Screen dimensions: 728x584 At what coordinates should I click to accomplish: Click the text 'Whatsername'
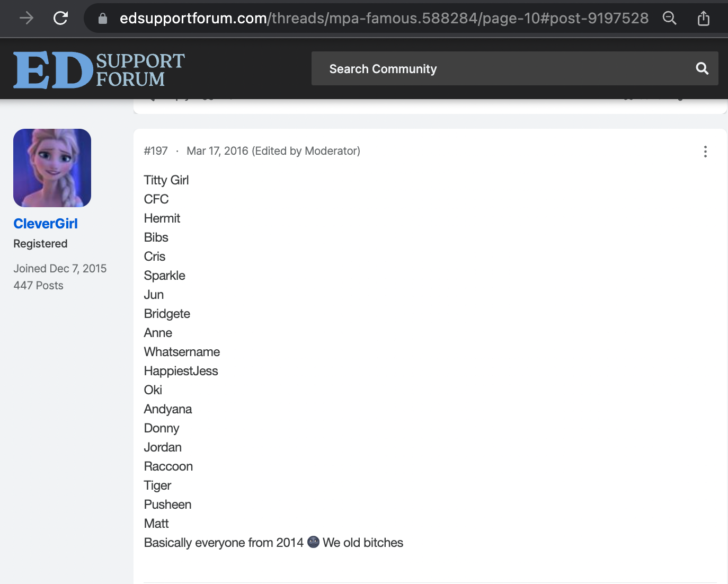[182, 352]
